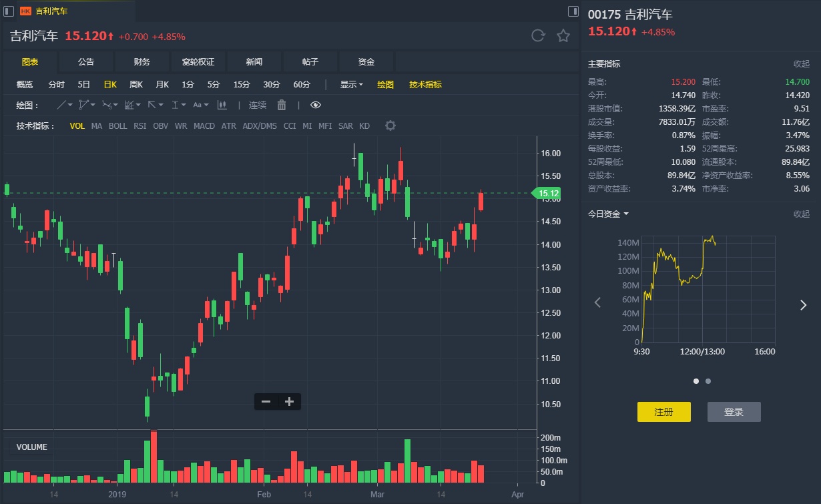Image resolution: width=821 pixels, height=504 pixels.
Task: Click the 登录 button
Action: pyautogui.click(x=734, y=412)
